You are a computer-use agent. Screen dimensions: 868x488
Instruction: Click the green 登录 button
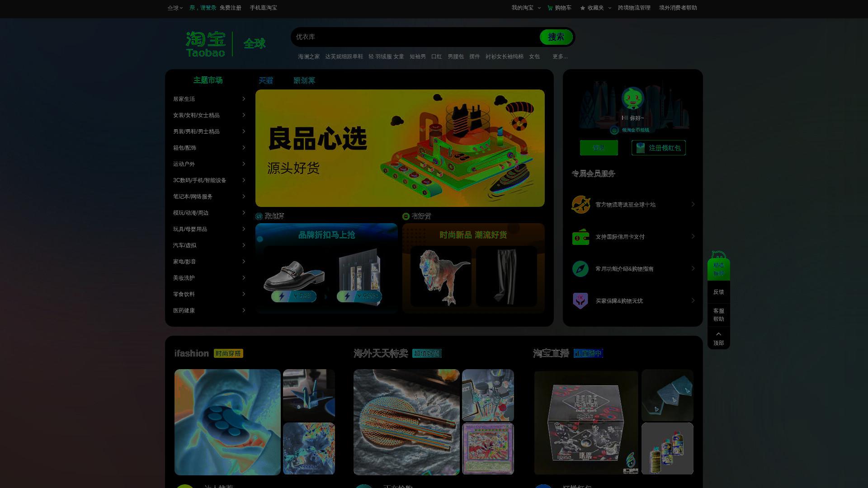(x=599, y=148)
